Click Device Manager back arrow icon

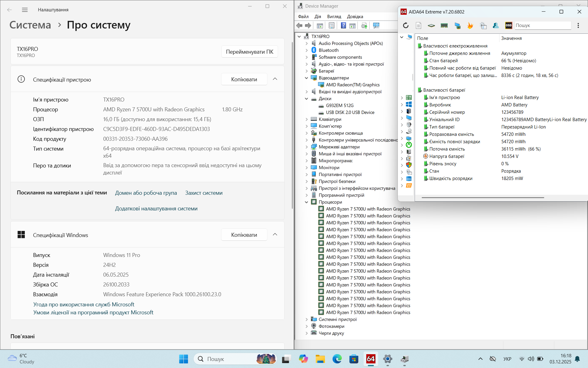pos(299,25)
